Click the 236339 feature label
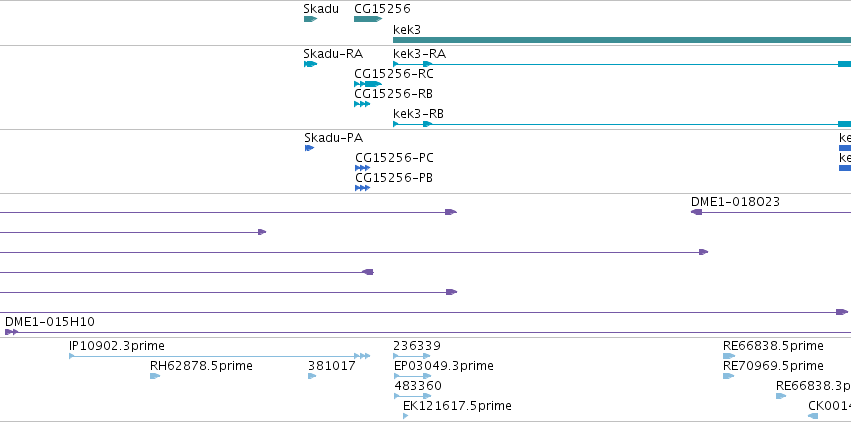Screen dimensions: 851x422 [417, 346]
